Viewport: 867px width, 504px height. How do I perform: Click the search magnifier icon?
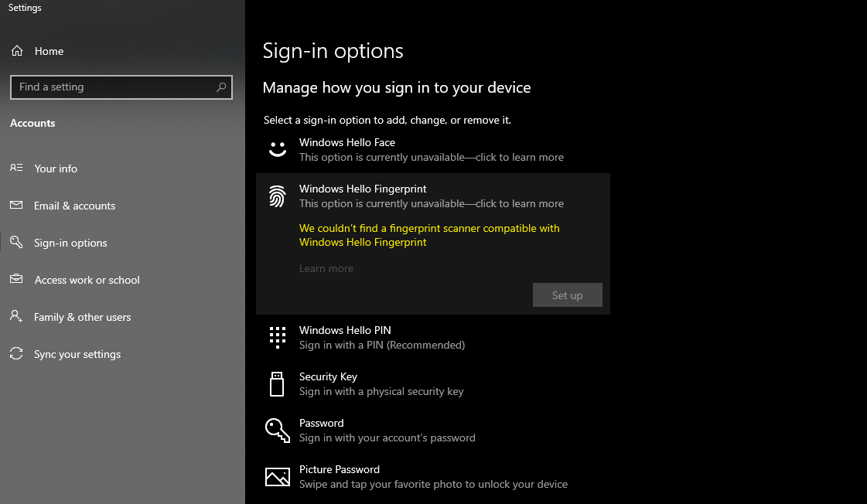pyautogui.click(x=221, y=87)
